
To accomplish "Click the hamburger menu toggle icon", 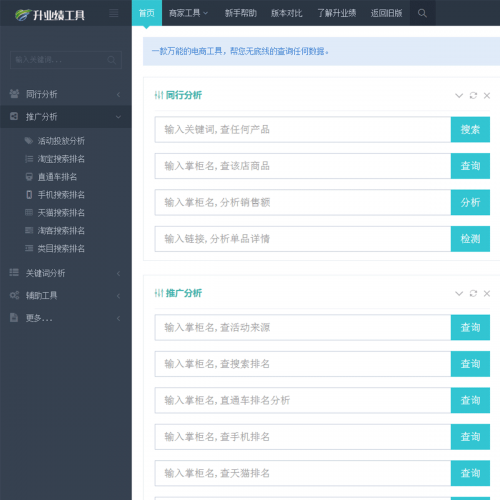I will (114, 13).
